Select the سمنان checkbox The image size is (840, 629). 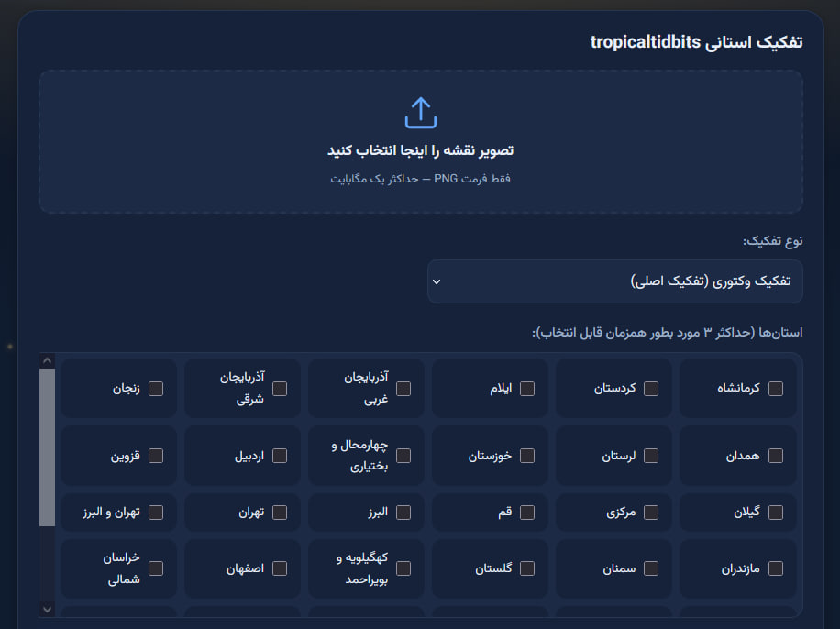click(x=651, y=568)
